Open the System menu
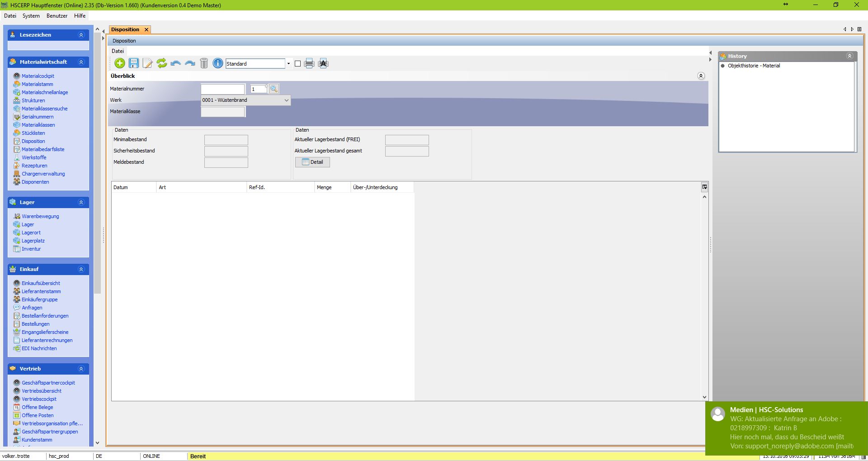868x461 pixels. pyautogui.click(x=31, y=16)
